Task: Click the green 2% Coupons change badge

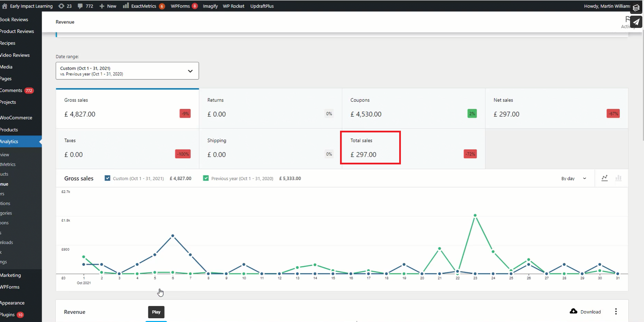Action: [x=472, y=114]
